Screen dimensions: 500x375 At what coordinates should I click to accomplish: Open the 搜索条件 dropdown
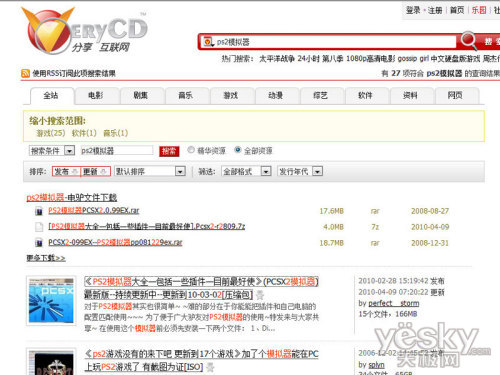[x=52, y=151]
